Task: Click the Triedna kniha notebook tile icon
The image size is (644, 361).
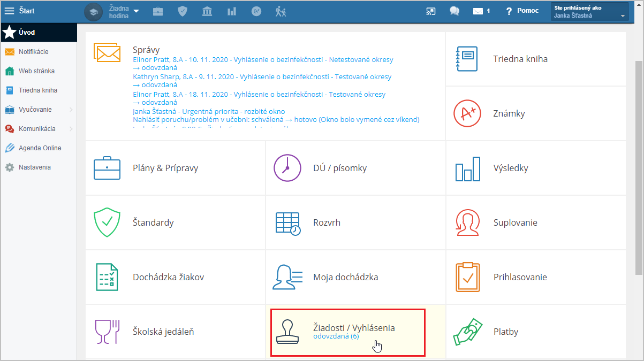Action: pos(466,59)
